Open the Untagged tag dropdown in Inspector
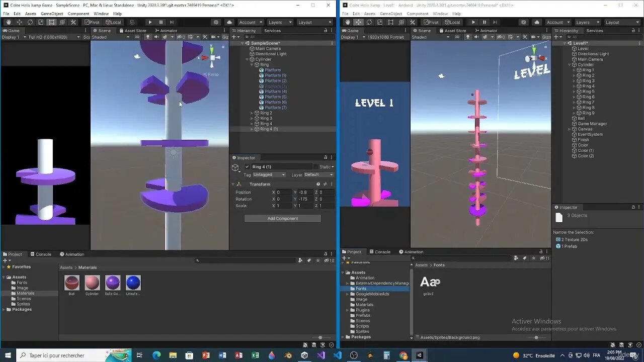Image resolution: width=644 pixels, height=362 pixels. point(269,174)
